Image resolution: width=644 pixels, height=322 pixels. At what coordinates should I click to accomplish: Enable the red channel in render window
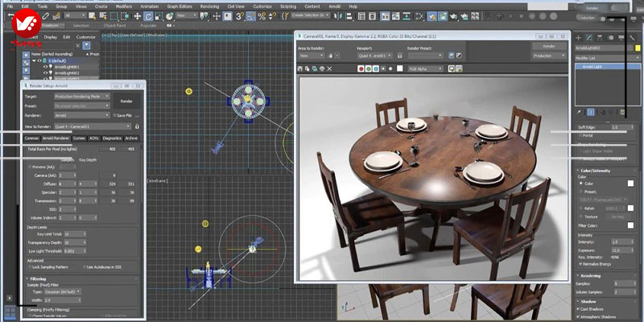(361, 68)
